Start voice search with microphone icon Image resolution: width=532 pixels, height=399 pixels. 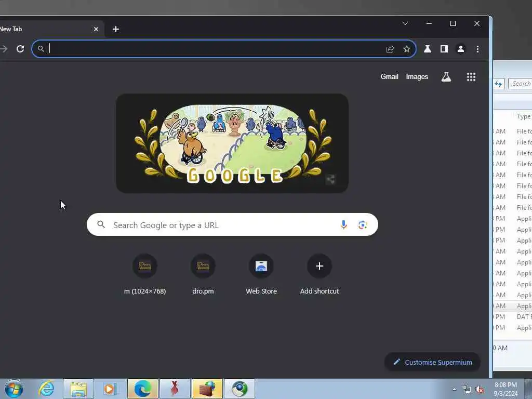(344, 224)
